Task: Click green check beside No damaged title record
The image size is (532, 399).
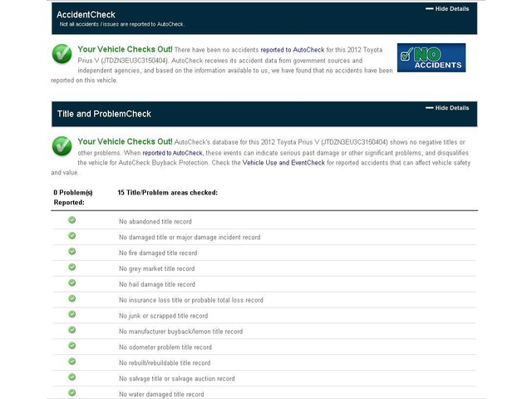Action: [x=72, y=236]
